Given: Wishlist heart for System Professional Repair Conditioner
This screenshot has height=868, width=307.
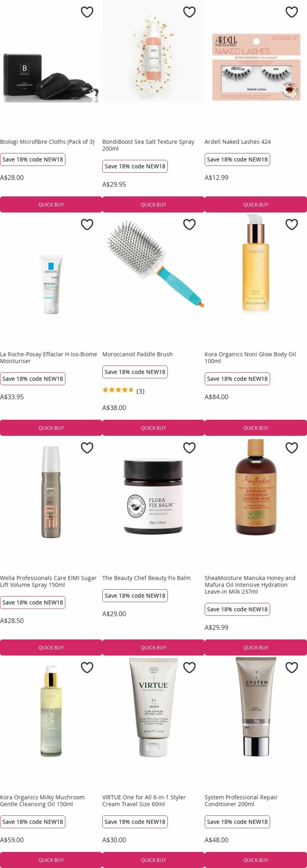Looking at the screenshot, I should pyautogui.click(x=291, y=667).
